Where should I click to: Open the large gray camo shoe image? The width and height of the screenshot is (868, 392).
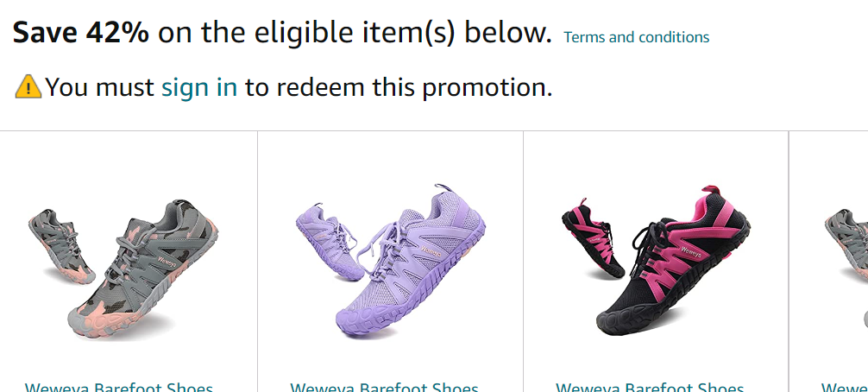(143, 269)
